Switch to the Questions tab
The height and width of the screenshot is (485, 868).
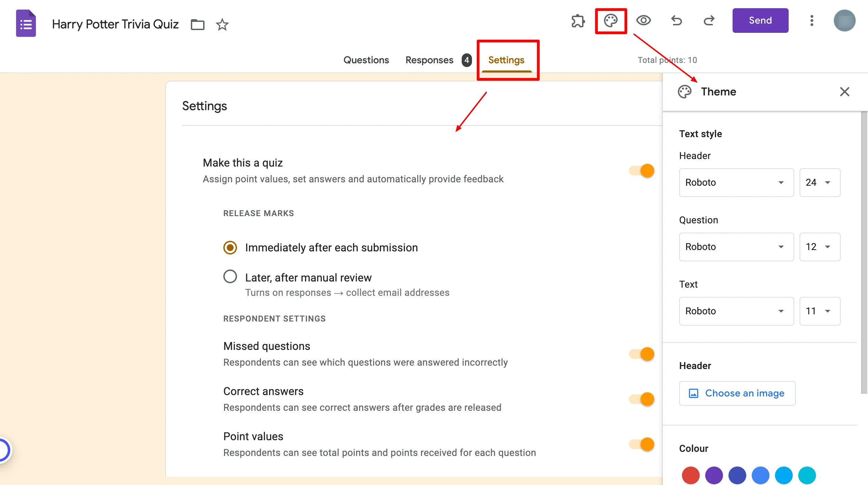[x=366, y=60]
